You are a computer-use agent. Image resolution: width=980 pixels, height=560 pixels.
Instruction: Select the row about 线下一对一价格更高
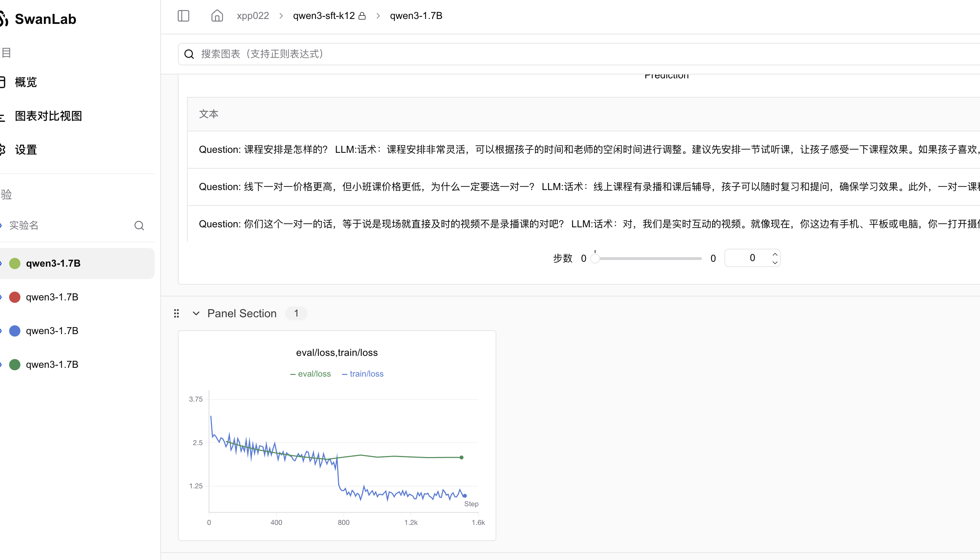(584, 187)
